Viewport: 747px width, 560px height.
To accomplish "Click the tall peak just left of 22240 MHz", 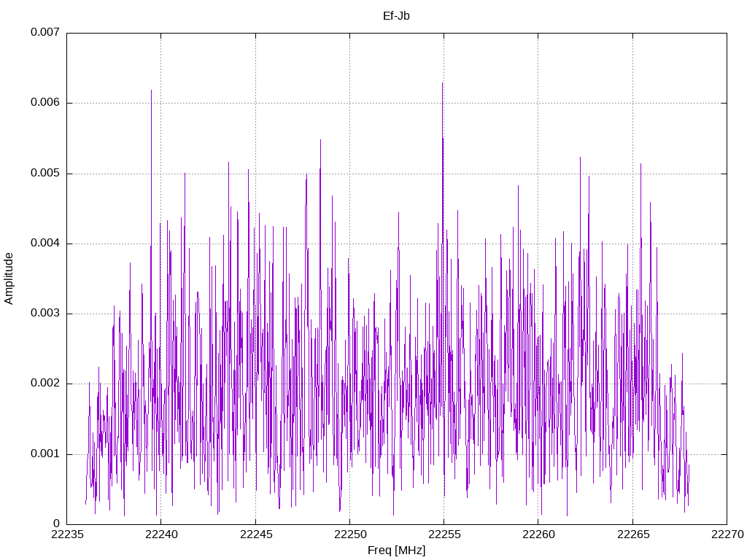I will point(152,90).
